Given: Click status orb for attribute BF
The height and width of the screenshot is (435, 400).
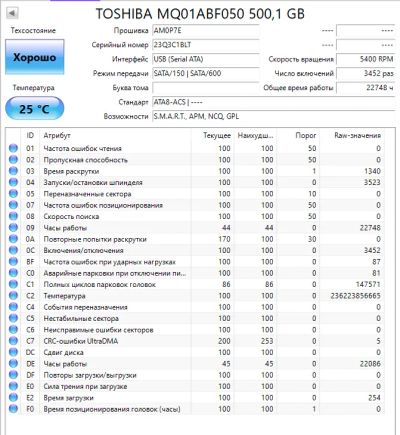Looking at the screenshot, I should 13,261.
